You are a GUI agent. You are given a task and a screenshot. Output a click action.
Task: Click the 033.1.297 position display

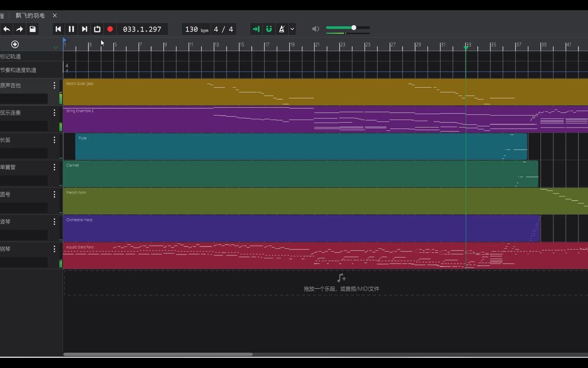[142, 29]
